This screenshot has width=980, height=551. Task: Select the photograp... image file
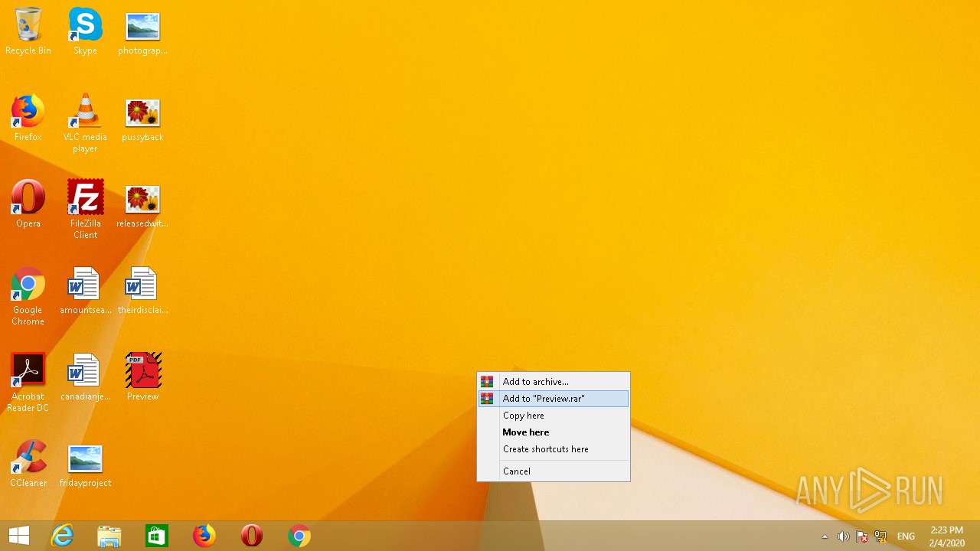[x=142, y=31]
